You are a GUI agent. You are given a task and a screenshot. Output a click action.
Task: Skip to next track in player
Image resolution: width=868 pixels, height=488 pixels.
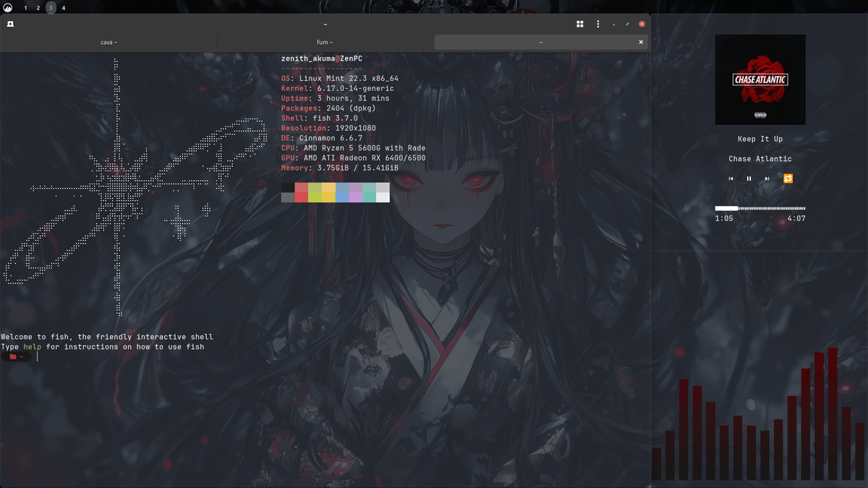tap(767, 179)
